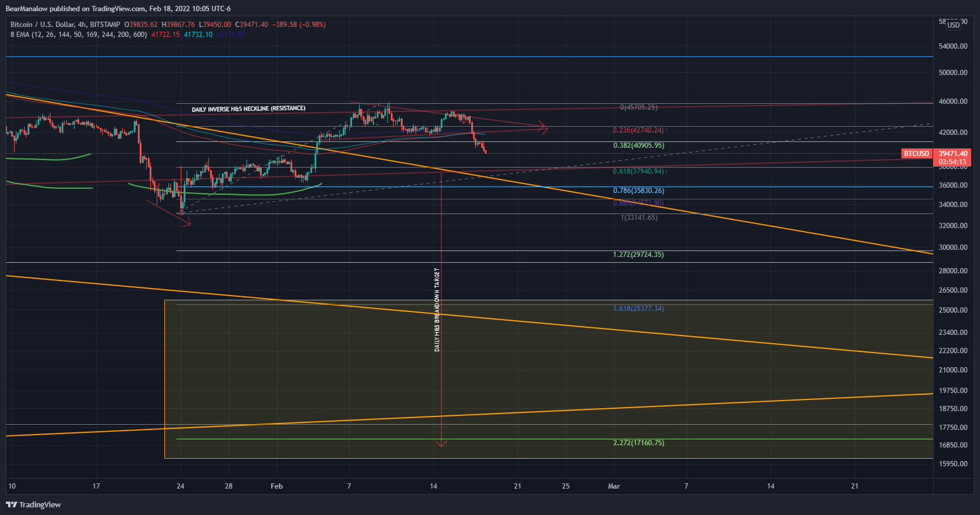The width and height of the screenshot is (980, 515).
Task: Click the 46000.00 price axis label
Action: tap(953, 101)
